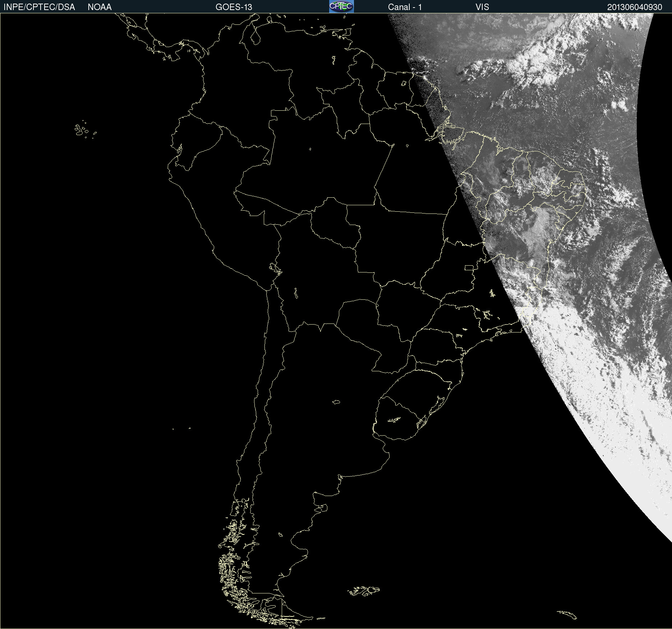Click the 201306040930 timestamp
Viewport: 672px width, 629px height.
click(x=635, y=7)
